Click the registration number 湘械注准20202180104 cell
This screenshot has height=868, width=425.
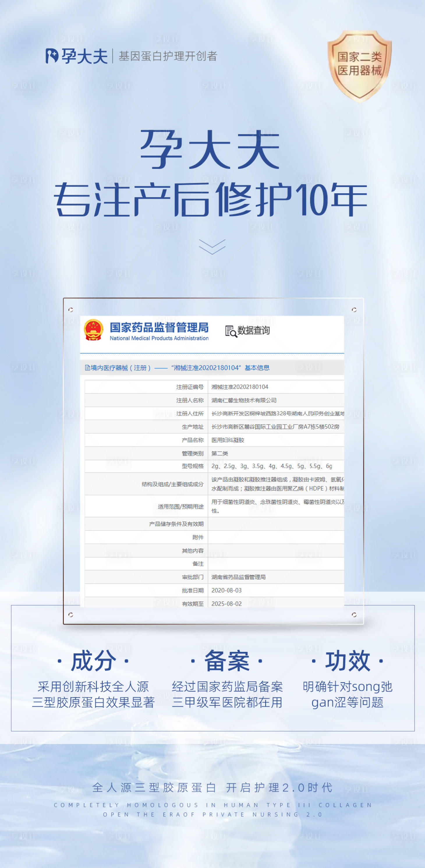tap(240, 387)
